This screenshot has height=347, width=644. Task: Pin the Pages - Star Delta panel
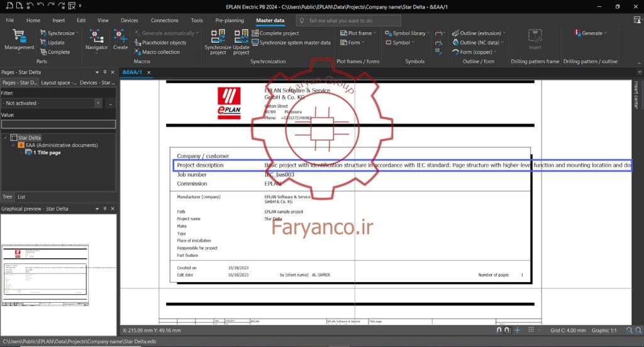tap(105, 72)
